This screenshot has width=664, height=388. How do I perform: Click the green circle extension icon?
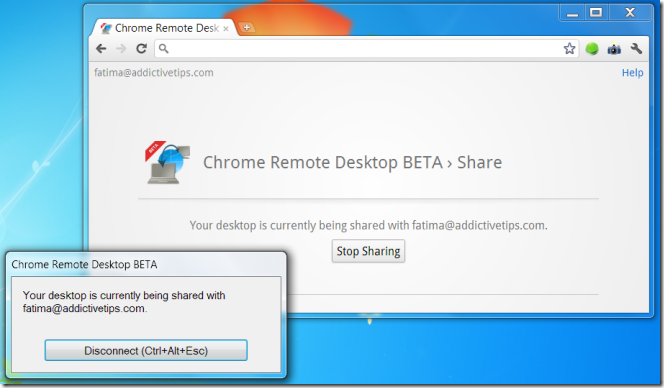click(592, 49)
